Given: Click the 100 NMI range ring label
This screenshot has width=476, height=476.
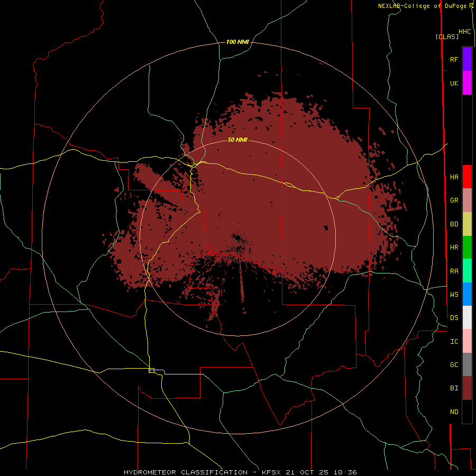Looking at the screenshot, I should point(237,42).
